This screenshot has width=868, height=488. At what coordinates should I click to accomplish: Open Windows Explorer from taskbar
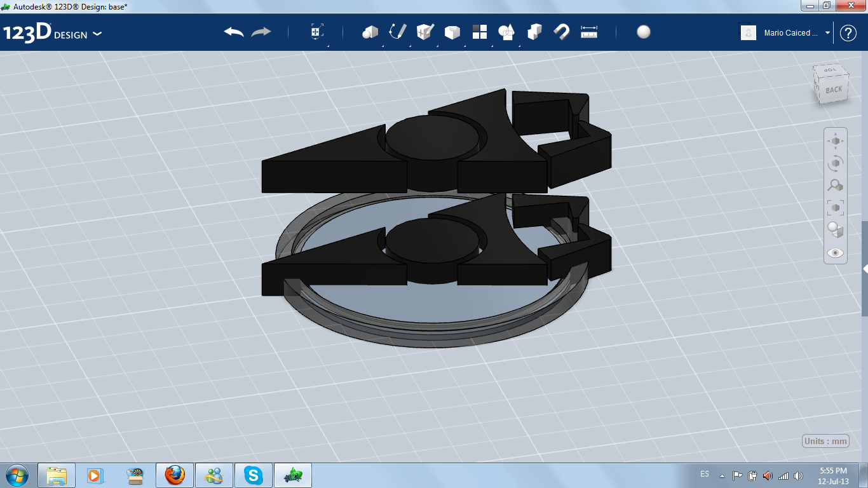(57, 475)
